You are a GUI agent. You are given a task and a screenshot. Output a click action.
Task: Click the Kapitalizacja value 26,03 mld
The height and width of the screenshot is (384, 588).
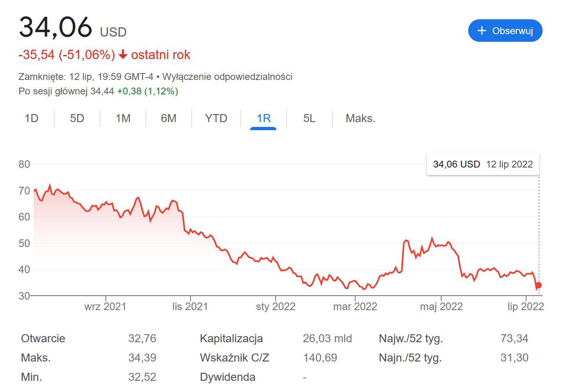[x=327, y=338]
